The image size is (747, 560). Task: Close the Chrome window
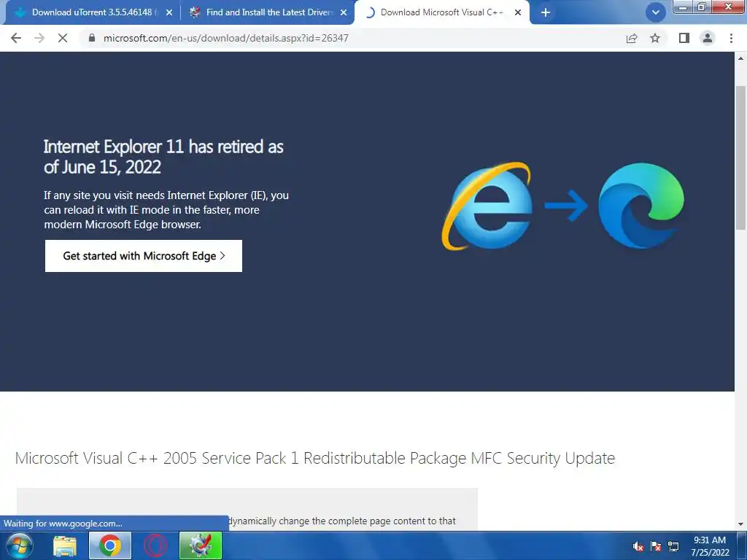tap(728, 7)
